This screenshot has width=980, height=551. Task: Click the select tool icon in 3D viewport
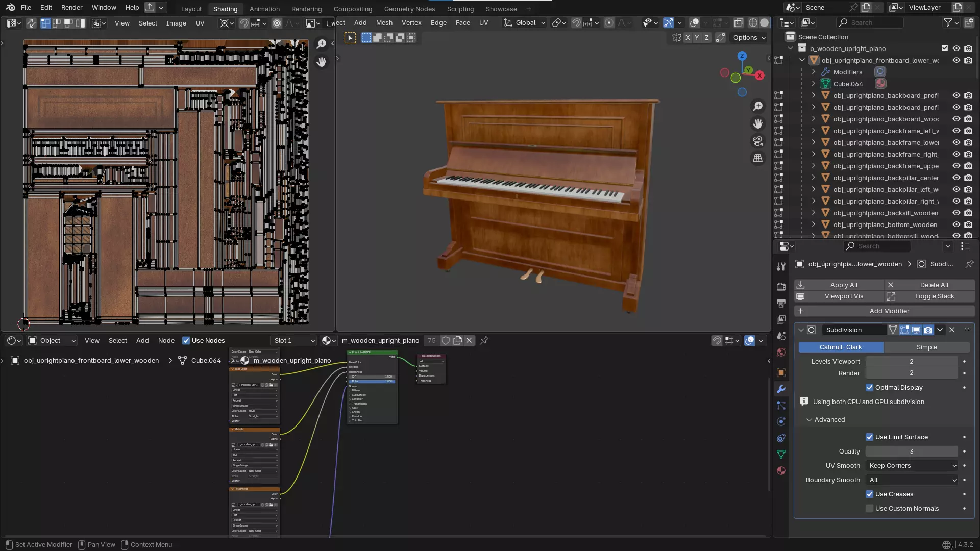tap(350, 38)
